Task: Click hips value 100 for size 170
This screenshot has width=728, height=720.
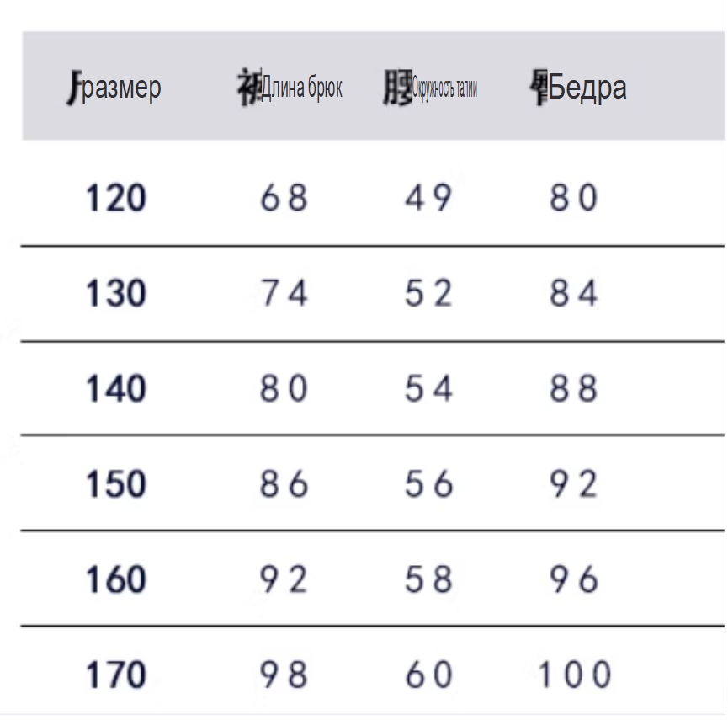Action: coord(574,674)
